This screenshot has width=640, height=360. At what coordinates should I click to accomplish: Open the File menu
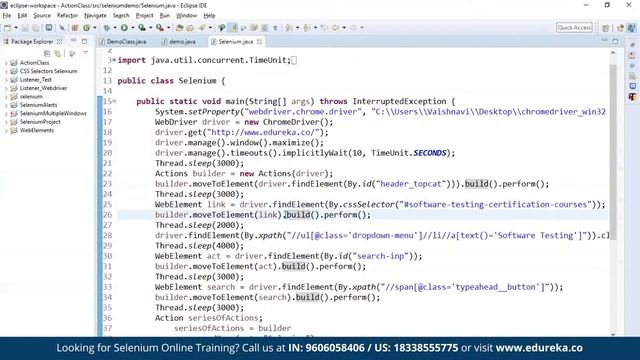coord(7,16)
